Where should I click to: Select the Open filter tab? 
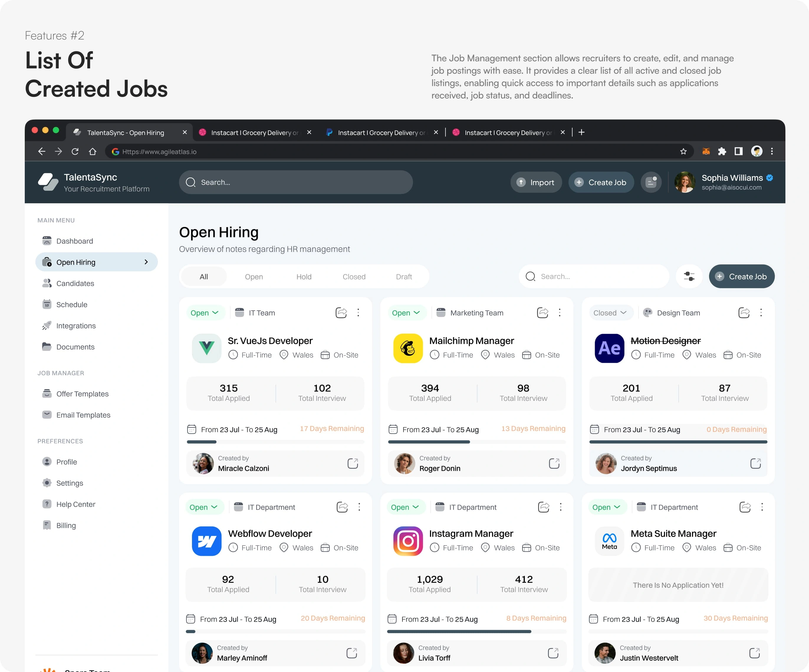point(254,276)
